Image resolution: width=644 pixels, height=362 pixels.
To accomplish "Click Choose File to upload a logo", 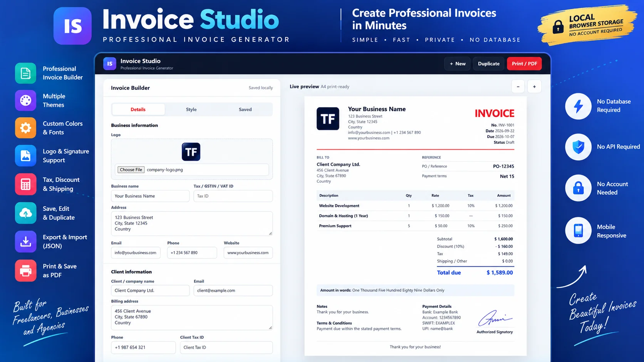I will (131, 170).
